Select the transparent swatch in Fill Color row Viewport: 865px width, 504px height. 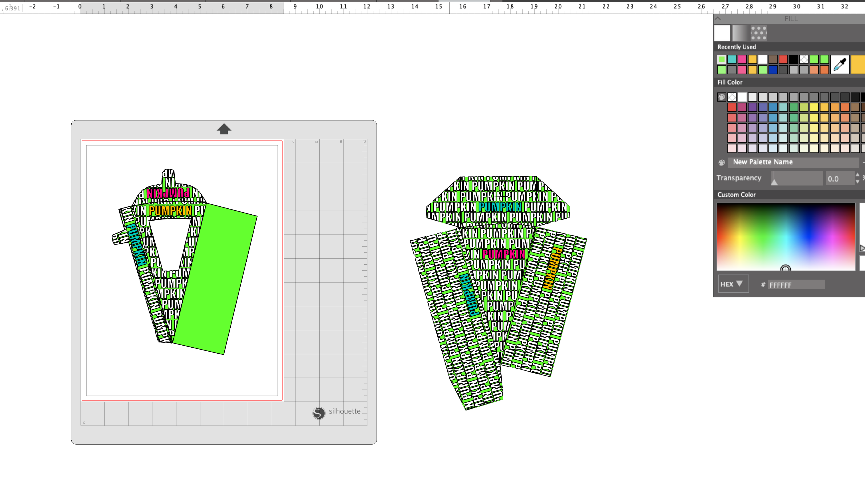[732, 97]
